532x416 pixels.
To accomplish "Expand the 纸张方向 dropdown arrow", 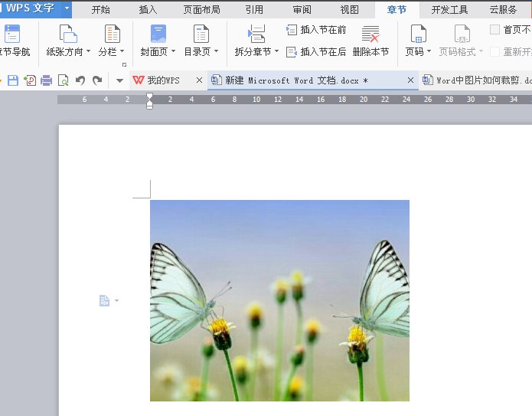I will click(89, 51).
